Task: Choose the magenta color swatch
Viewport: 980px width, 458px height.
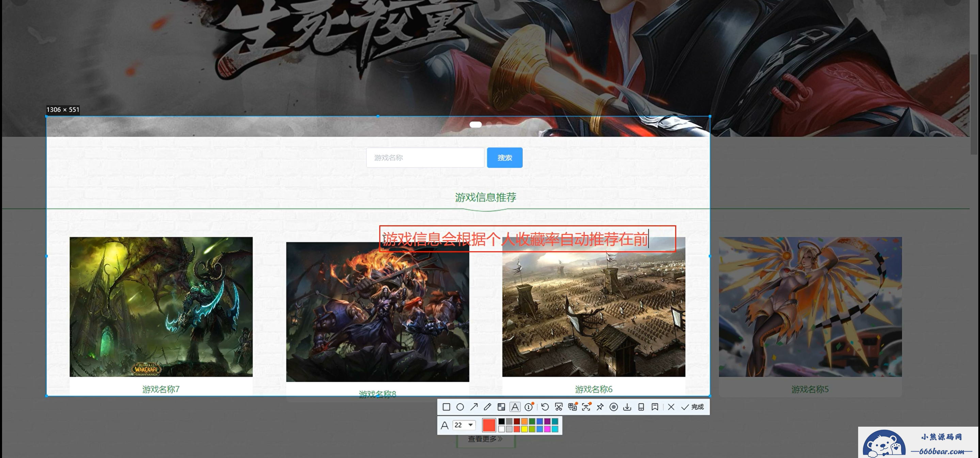Action: [547, 429]
